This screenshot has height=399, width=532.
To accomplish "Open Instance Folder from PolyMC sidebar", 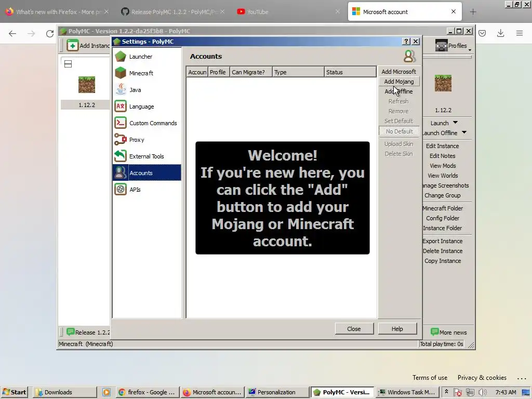I will point(443,228).
